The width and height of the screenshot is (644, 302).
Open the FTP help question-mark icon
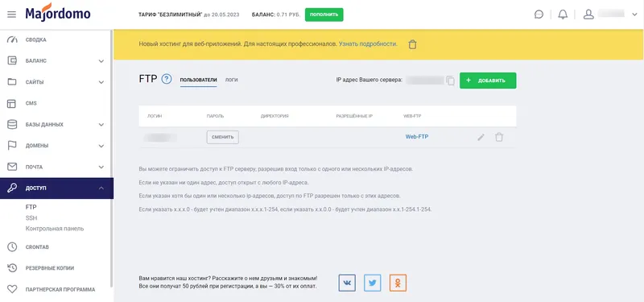click(x=167, y=78)
